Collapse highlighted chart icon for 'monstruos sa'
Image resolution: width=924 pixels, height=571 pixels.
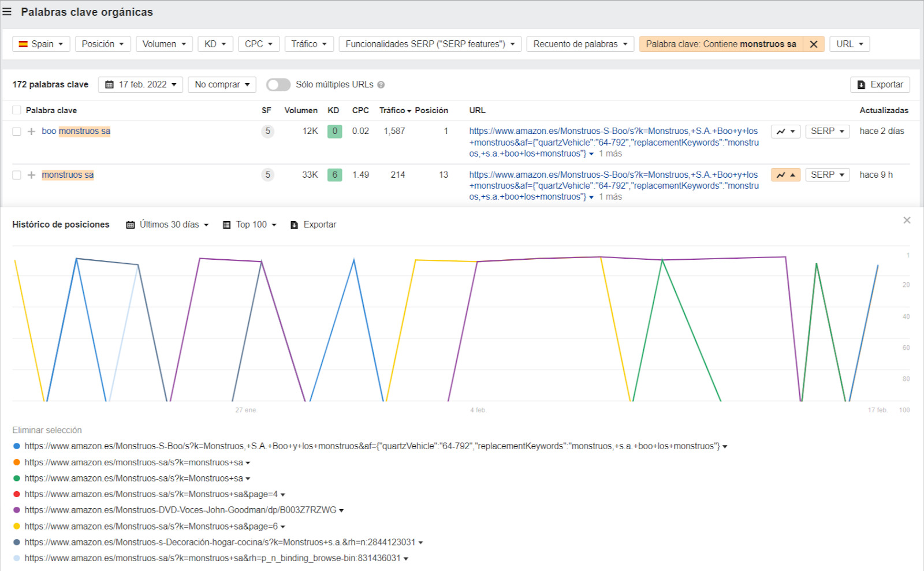(x=785, y=175)
